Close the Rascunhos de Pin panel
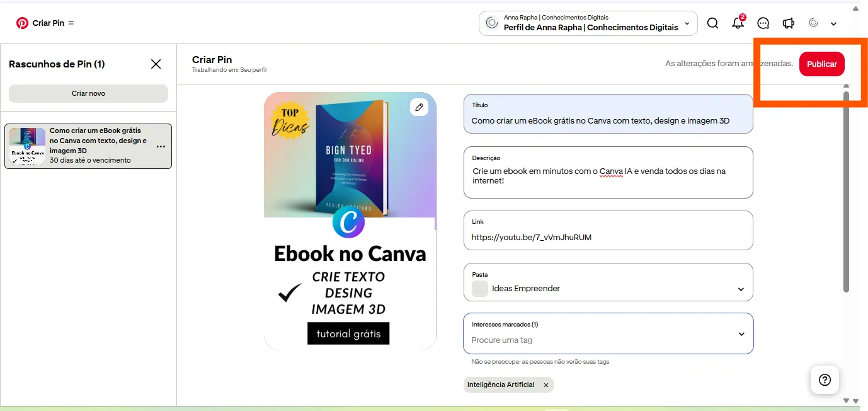This screenshot has width=868, height=411. 156,64
